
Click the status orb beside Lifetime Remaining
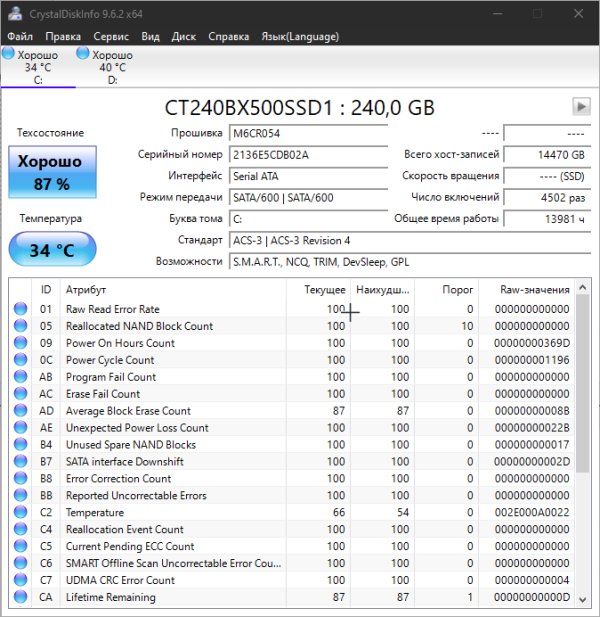pos(21,598)
